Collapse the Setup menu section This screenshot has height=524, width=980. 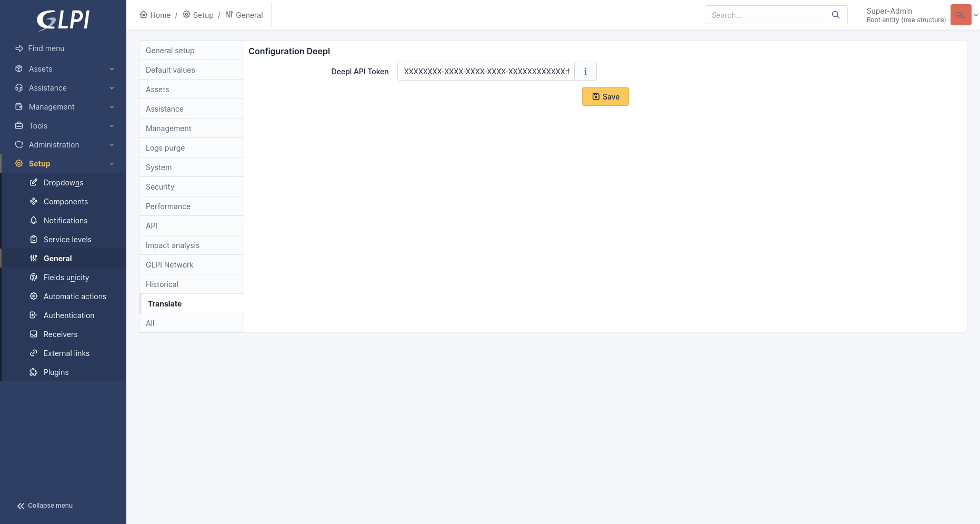point(112,164)
